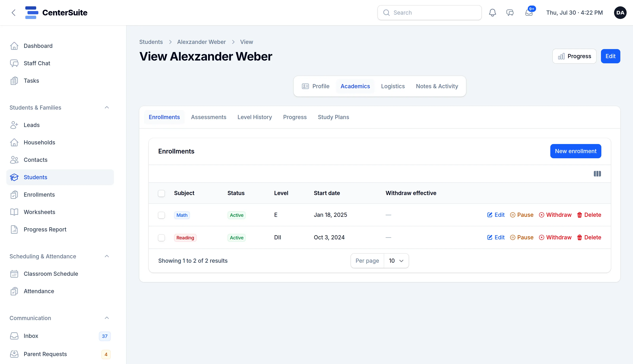Click the CenterSuite logo
This screenshot has height=364, width=633.
pyautogui.click(x=56, y=12)
